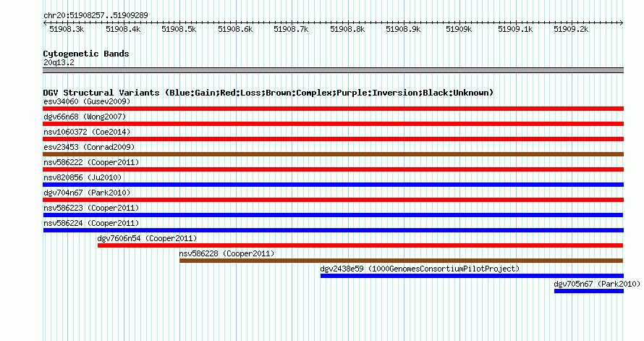Click the esv23453 (Conrad2009) label

(89, 147)
